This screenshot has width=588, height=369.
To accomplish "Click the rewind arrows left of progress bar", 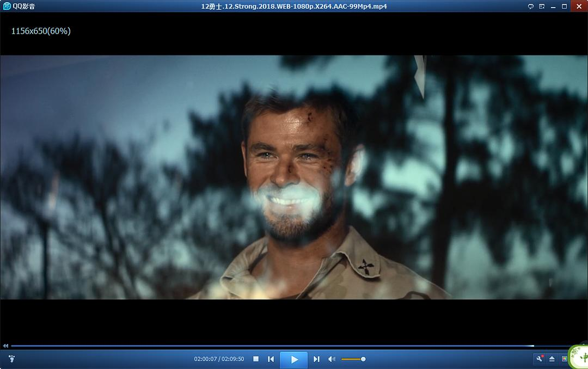I will [5, 346].
